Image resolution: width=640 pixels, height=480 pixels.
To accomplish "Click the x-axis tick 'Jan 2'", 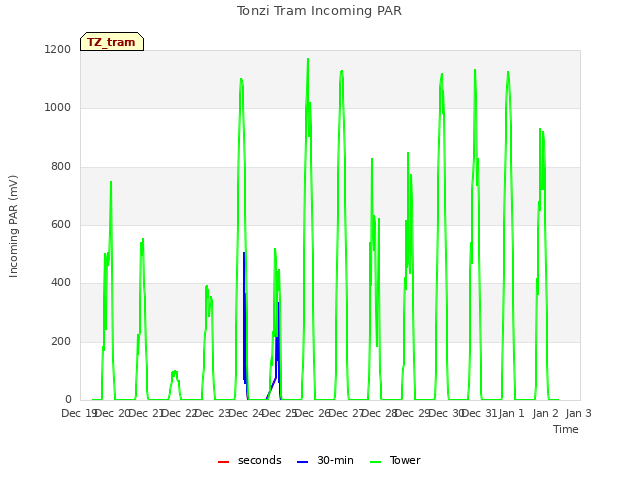I will coord(545,413).
